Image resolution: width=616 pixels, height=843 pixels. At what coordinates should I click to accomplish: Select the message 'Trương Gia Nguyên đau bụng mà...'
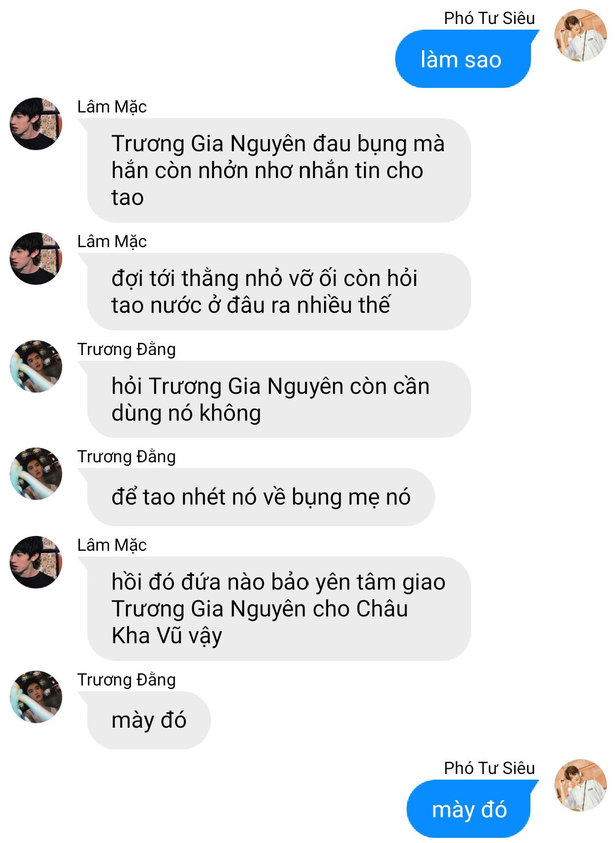point(279,171)
